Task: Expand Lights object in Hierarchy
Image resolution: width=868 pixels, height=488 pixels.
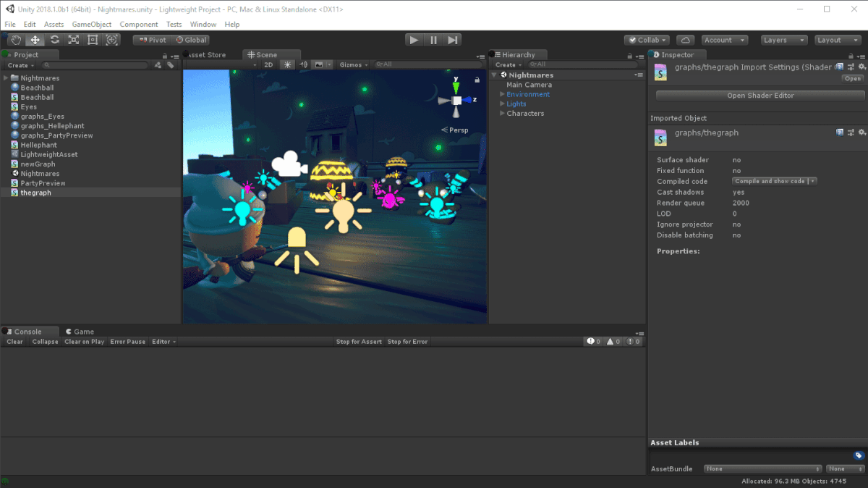Action: (502, 104)
